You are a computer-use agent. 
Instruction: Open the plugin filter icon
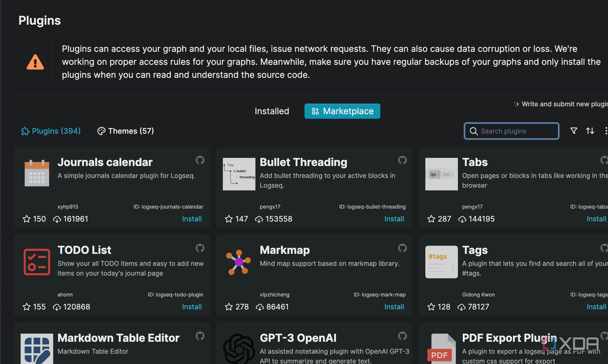coord(574,131)
